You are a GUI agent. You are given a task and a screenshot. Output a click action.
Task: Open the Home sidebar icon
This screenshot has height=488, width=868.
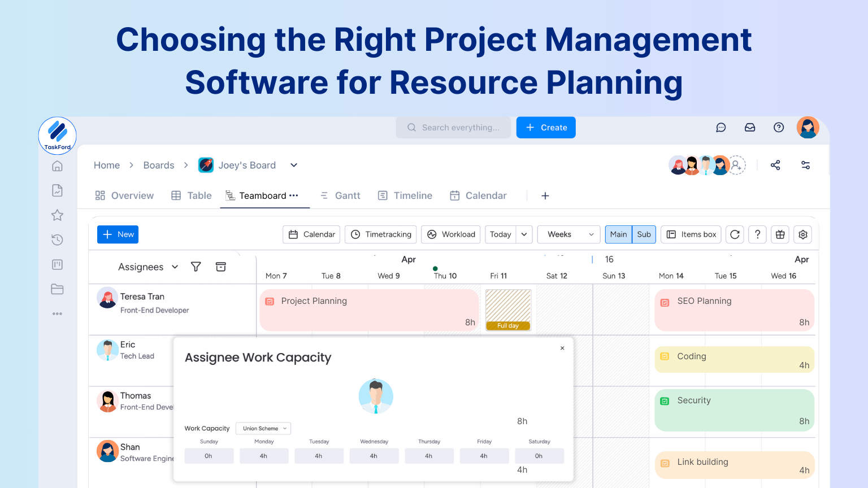tap(57, 166)
